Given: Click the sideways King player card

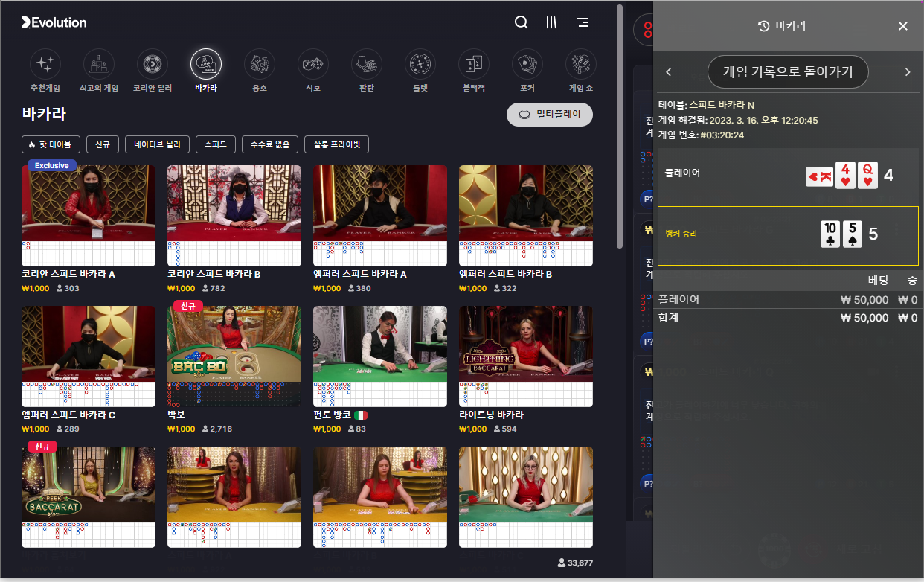Looking at the screenshot, I should [820, 177].
